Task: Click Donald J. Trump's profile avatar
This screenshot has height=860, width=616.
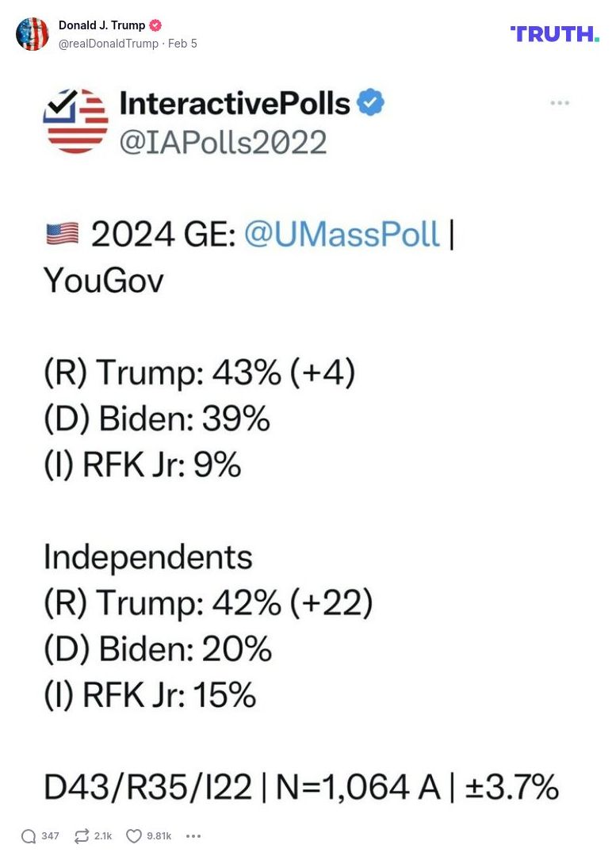Action: [x=33, y=34]
